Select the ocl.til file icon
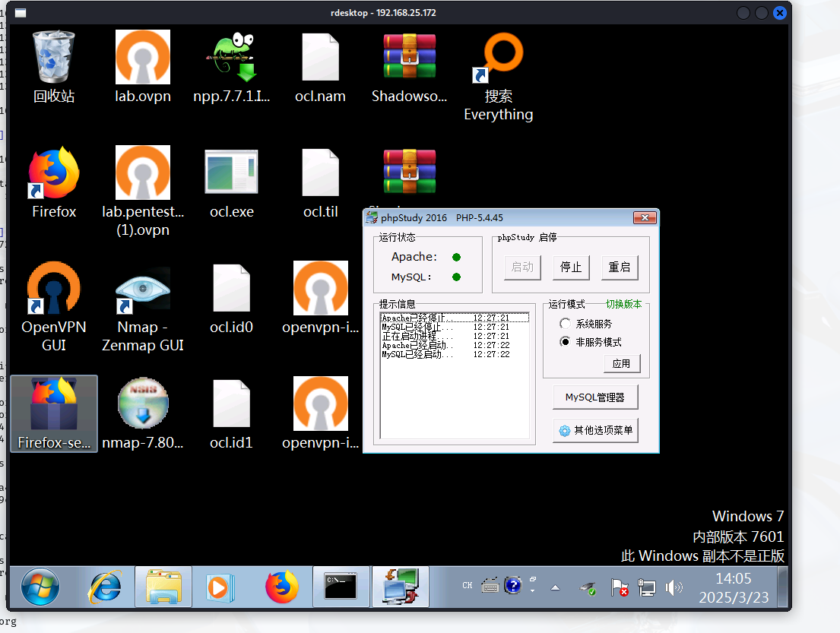The width and height of the screenshot is (840, 633). pyautogui.click(x=320, y=182)
